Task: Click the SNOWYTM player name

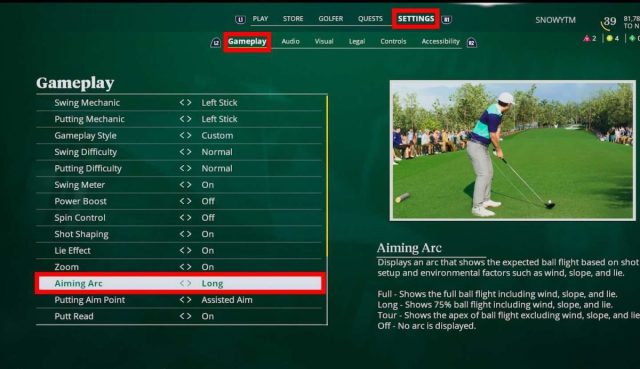Action: tap(556, 20)
